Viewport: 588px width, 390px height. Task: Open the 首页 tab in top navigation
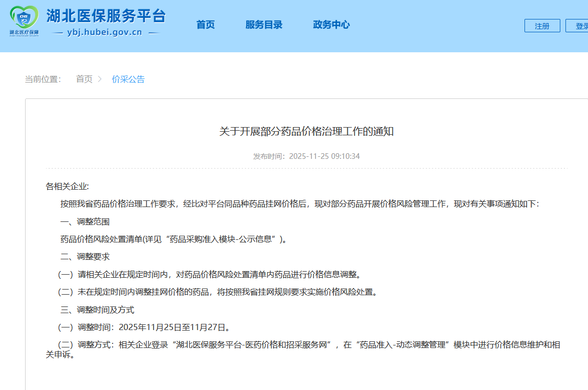point(205,25)
